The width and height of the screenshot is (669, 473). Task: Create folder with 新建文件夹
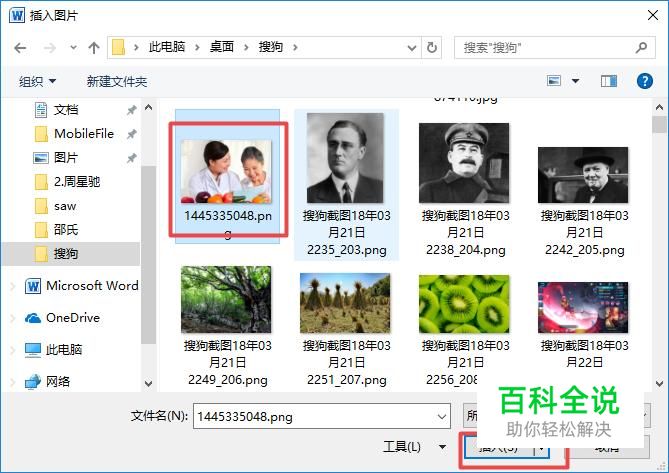(116, 81)
